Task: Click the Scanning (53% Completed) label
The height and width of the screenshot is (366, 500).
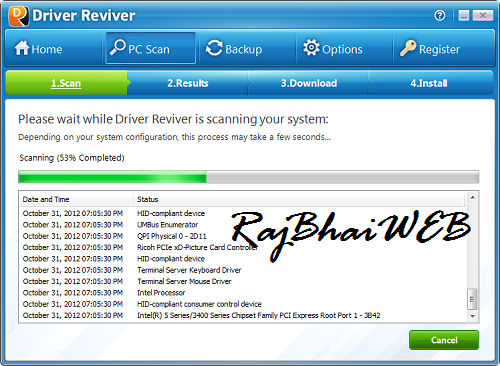Action: pyautogui.click(x=72, y=158)
